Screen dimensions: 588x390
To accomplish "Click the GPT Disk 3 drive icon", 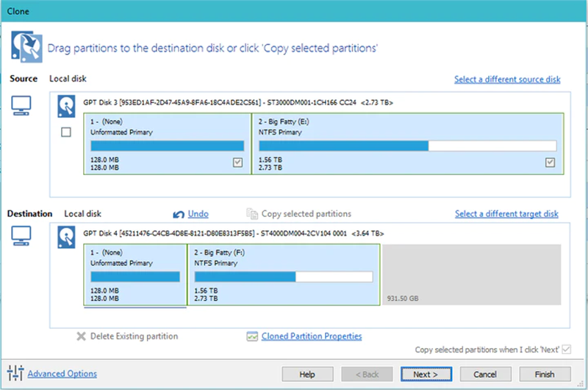I will (66, 106).
